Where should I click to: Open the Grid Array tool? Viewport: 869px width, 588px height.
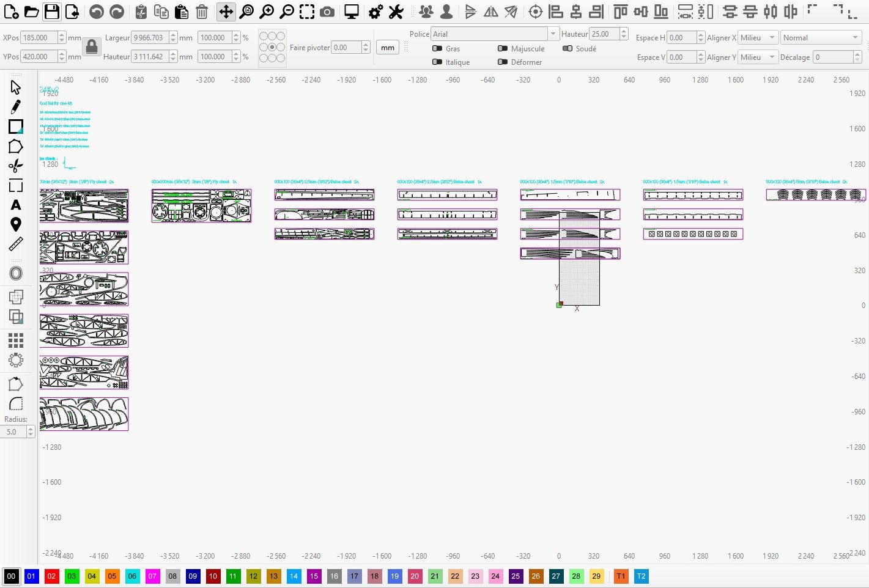(x=16, y=340)
